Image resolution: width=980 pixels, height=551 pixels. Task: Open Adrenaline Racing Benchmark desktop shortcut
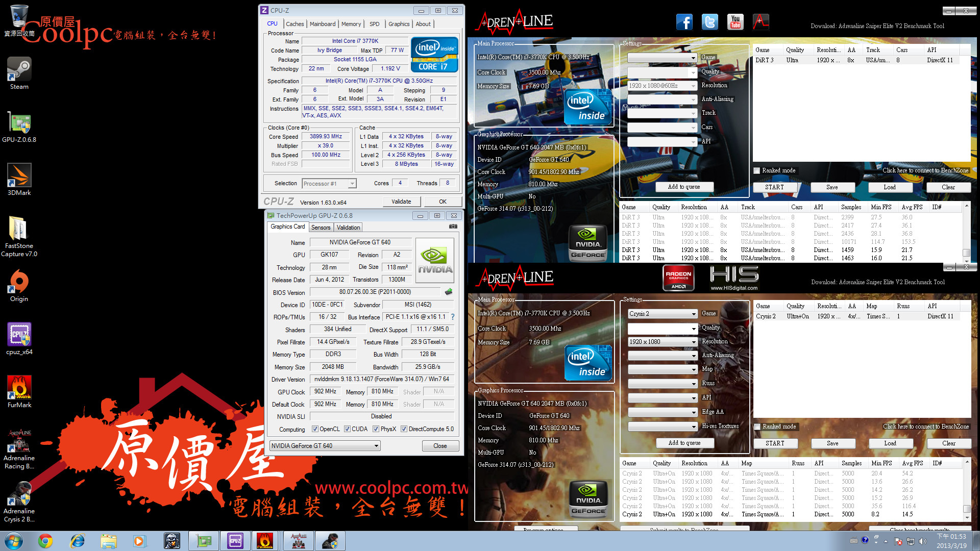[19, 448]
